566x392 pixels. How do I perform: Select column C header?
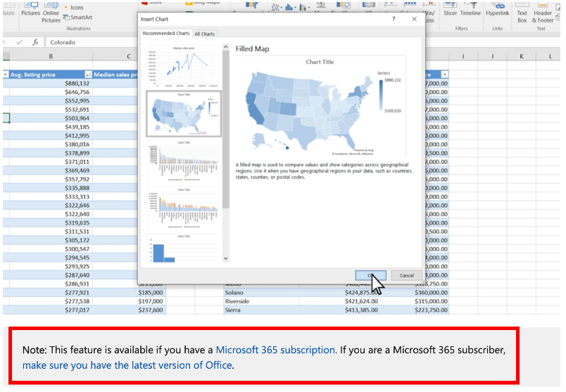tap(129, 56)
